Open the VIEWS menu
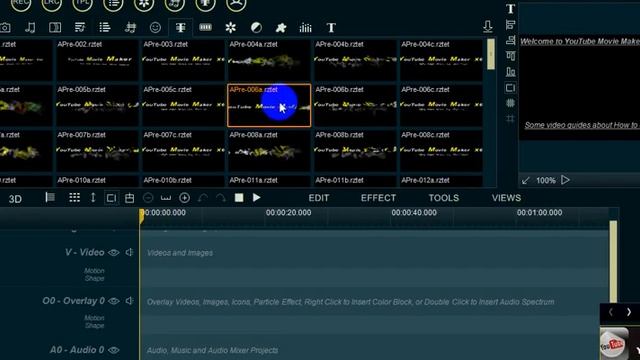The width and height of the screenshot is (640, 360). pyautogui.click(x=506, y=198)
